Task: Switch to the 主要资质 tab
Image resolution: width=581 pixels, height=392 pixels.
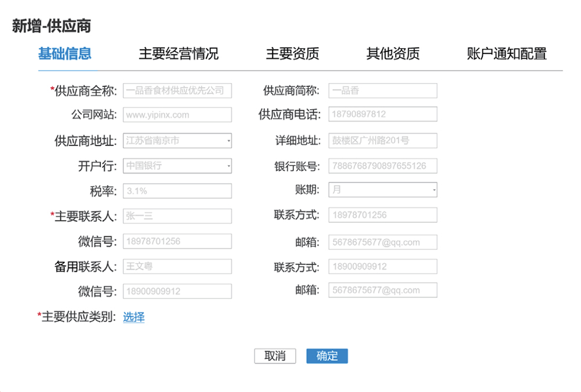Action: tap(292, 54)
